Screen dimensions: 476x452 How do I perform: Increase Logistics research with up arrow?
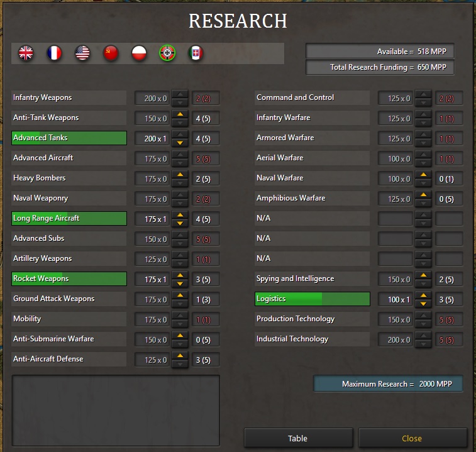tap(423, 295)
